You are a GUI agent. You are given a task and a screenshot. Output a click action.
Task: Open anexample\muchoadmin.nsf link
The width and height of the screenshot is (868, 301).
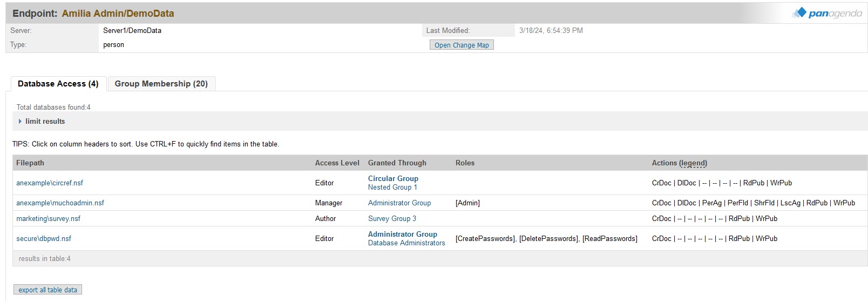click(x=60, y=203)
